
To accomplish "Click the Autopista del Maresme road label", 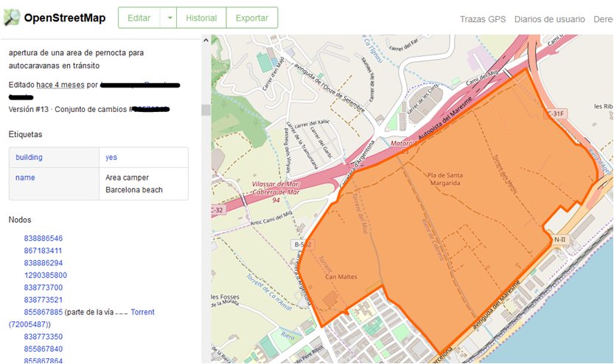I will (x=446, y=118).
